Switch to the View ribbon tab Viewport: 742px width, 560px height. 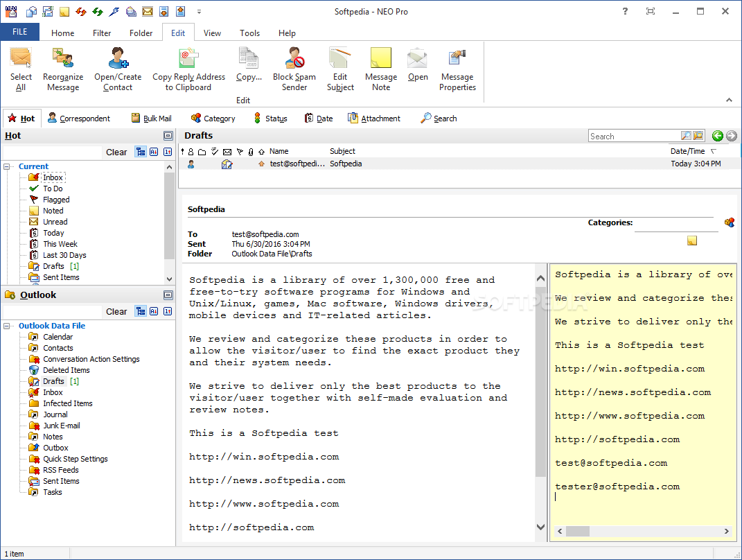click(x=212, y=33)
